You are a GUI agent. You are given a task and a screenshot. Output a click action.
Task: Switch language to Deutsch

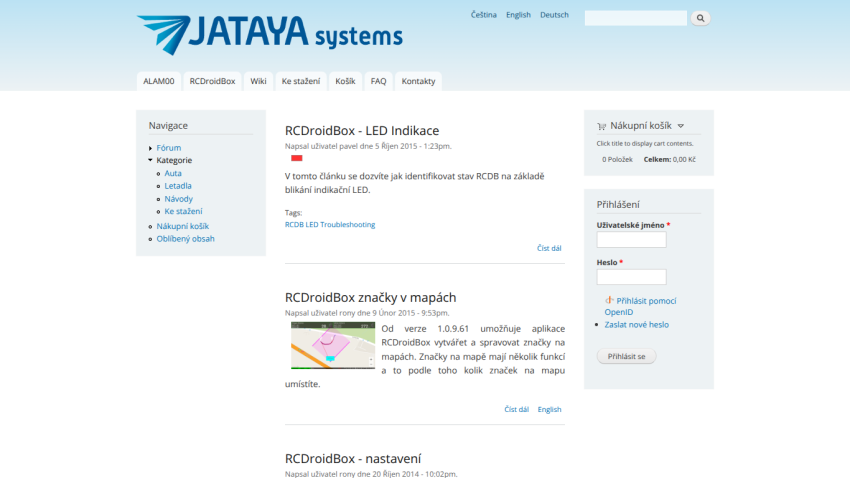(x=554, y=15)
